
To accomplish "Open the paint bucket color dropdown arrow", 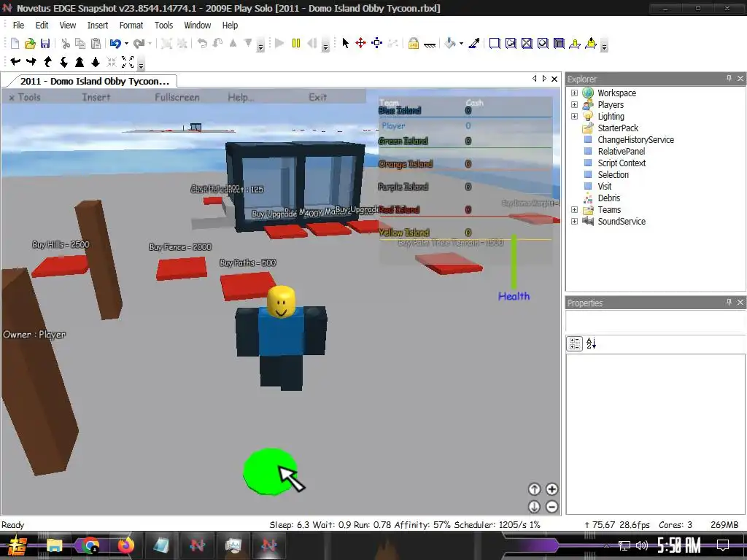I will (x=461, y=44).
